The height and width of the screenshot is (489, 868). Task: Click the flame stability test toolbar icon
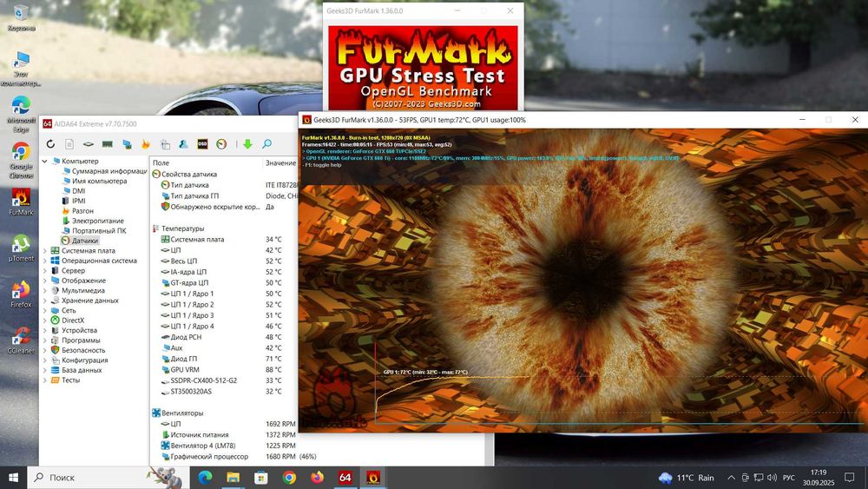coord(146,144)
